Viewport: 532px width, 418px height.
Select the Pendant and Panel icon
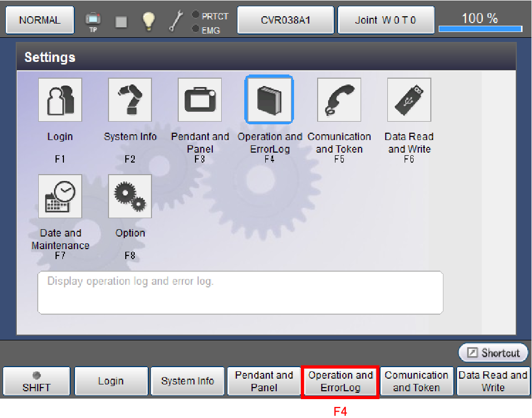coord(200,100)
